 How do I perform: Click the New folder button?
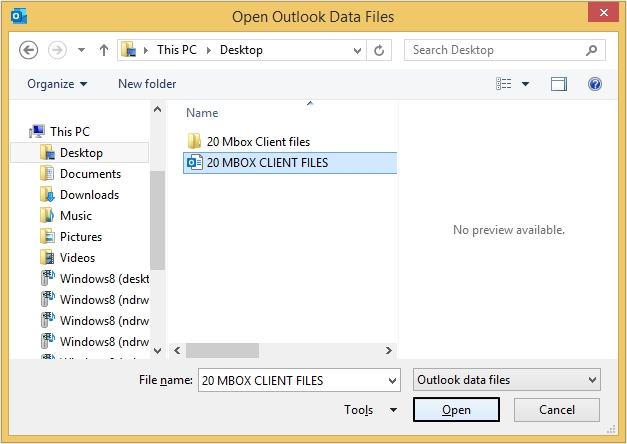point(147,84)
